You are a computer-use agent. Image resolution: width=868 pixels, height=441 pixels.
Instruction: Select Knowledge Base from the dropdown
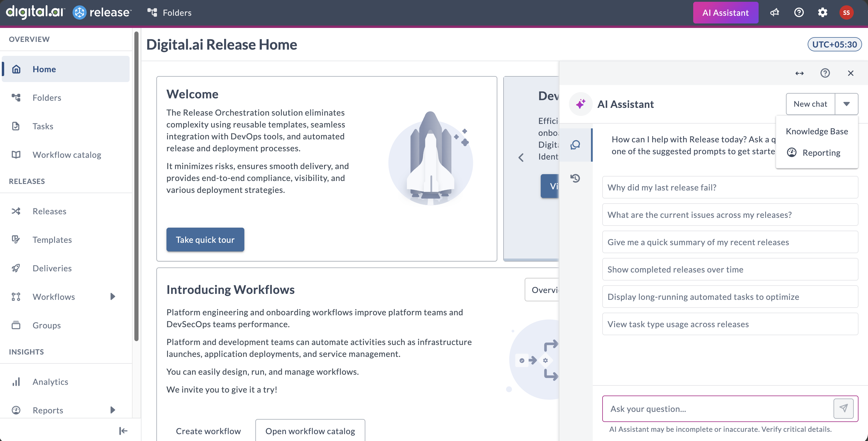pos(817,131)
